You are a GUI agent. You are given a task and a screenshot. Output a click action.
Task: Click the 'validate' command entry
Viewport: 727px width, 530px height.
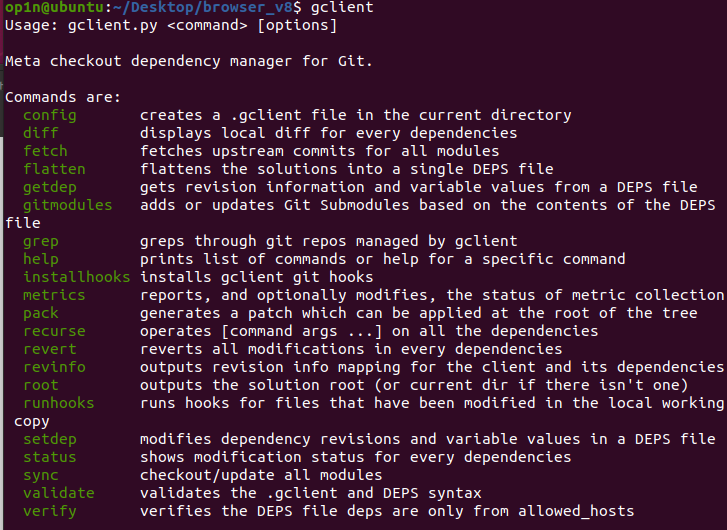pos(59,493)
